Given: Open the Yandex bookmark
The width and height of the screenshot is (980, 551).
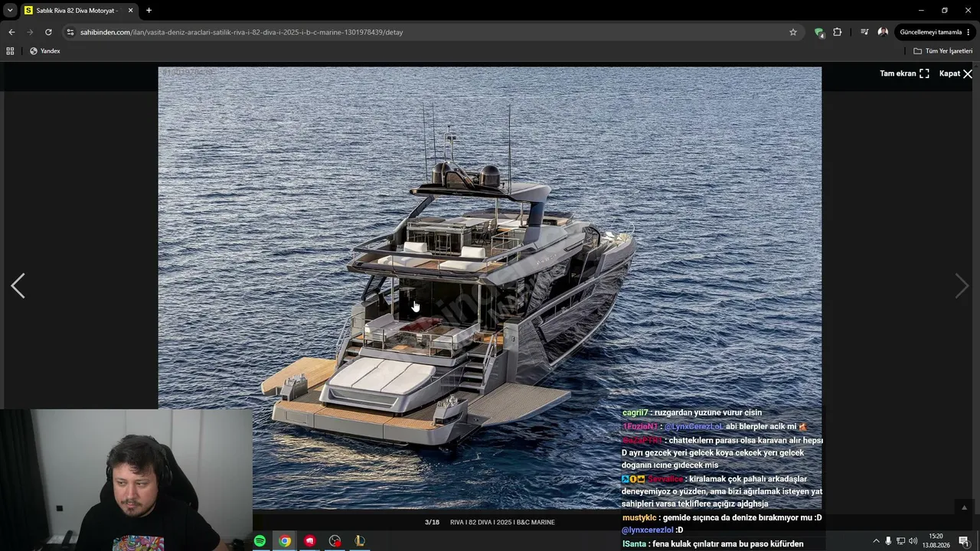Looking at the screenshot, I should pos(44,51).
